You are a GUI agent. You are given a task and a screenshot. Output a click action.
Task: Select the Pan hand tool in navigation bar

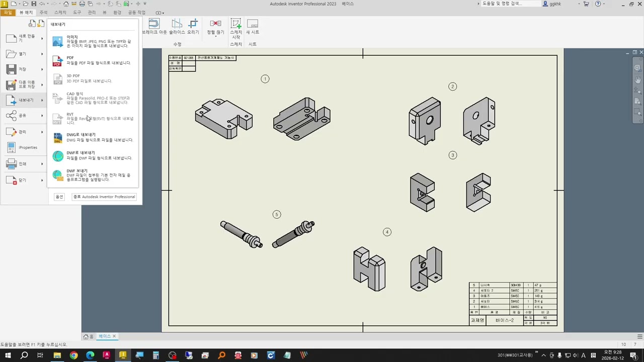638,79
